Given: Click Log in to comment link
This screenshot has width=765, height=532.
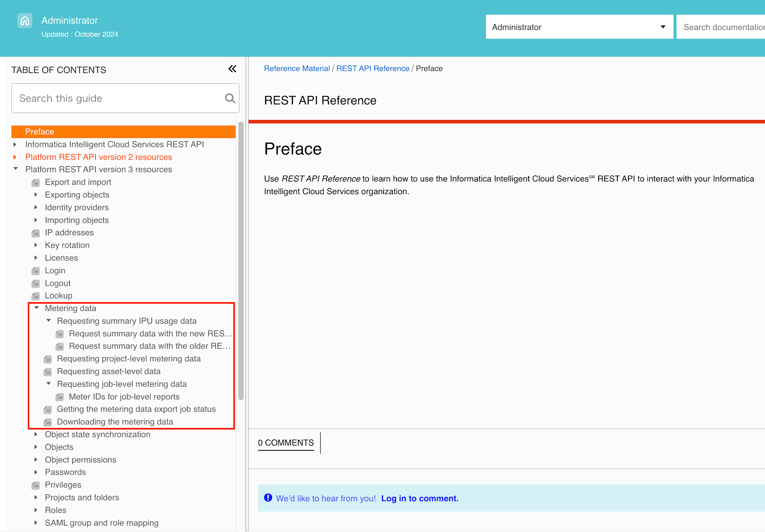Looking at the screenshot, I should click(x=420, y=498).
